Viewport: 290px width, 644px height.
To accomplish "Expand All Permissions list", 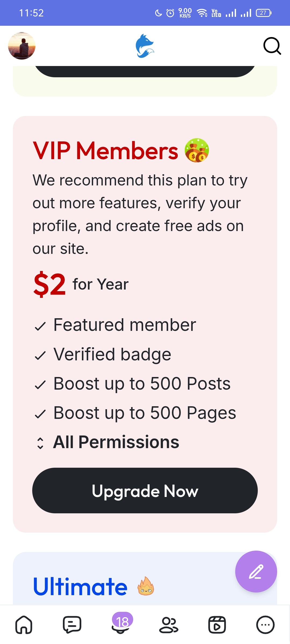I will (116, 442).
